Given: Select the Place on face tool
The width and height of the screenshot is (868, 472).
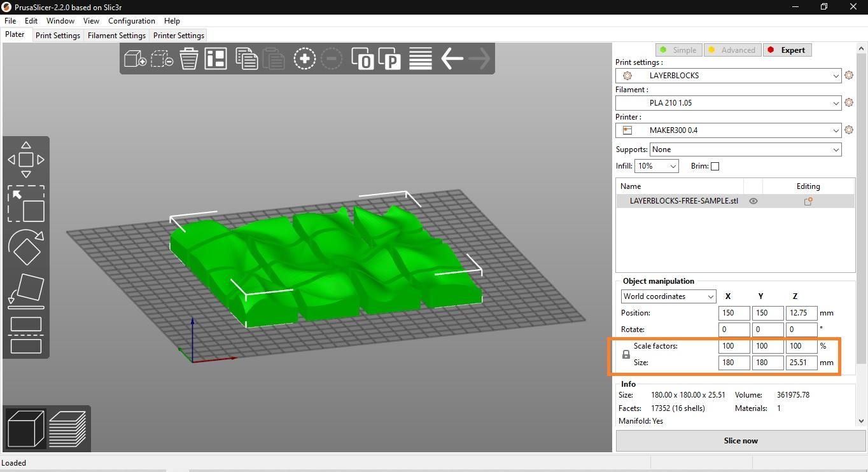Looking at the screenshot, I should 26,290.
